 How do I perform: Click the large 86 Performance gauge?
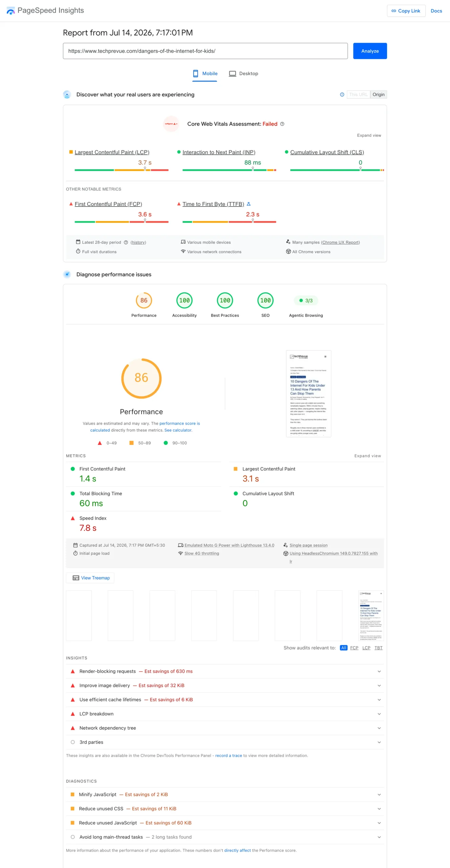(141, 378)
